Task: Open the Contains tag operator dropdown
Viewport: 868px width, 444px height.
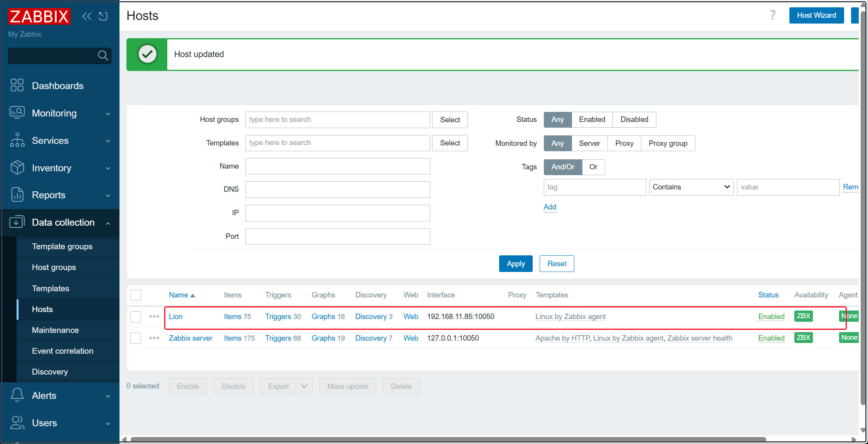Action: tap(691, 187)
